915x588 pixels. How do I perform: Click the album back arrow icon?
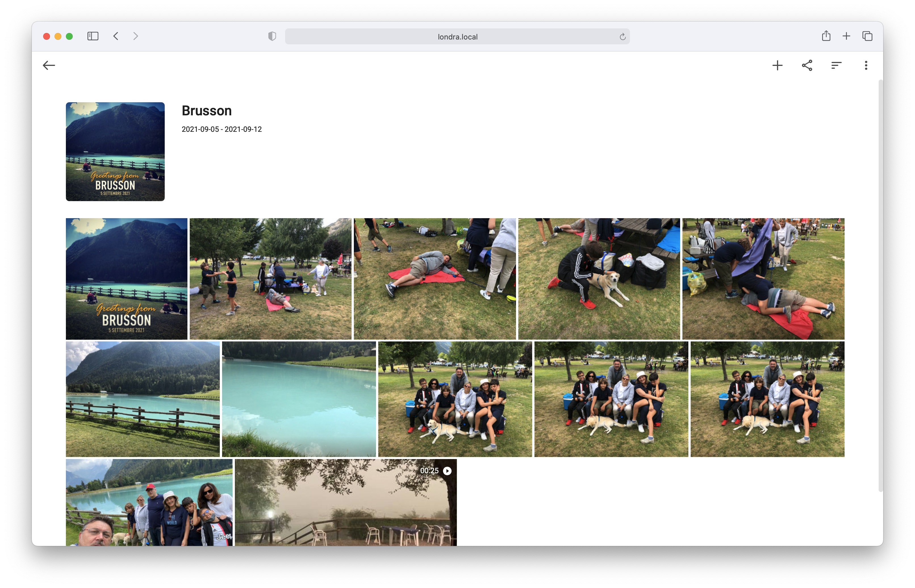(x=49, y=65)
